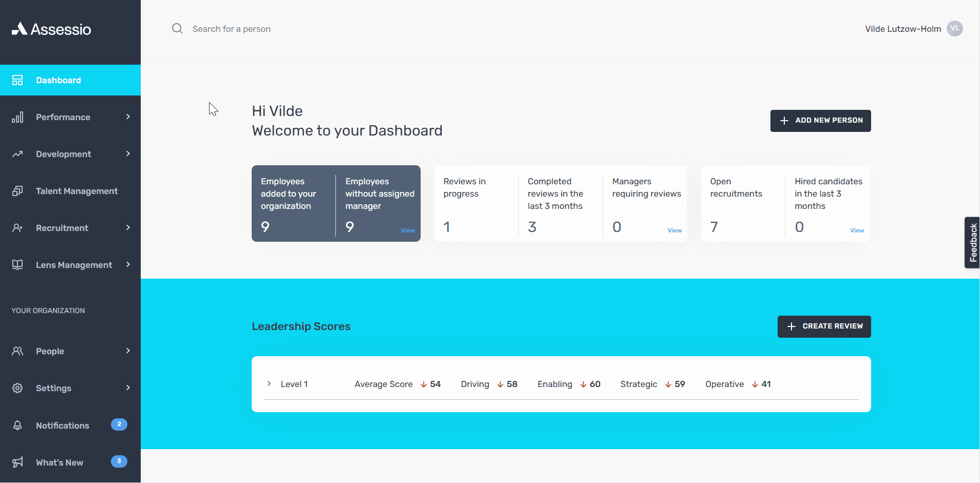Select the Performance bar chart icon
This screenshot has width=980, height=483.
click(17, 117)
